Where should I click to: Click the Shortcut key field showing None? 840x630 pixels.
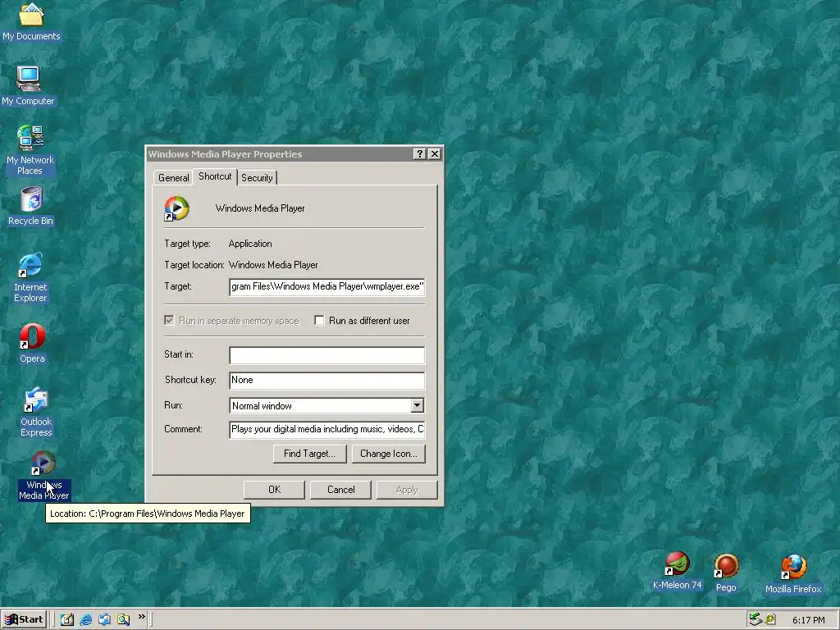(x=326, y=381)
